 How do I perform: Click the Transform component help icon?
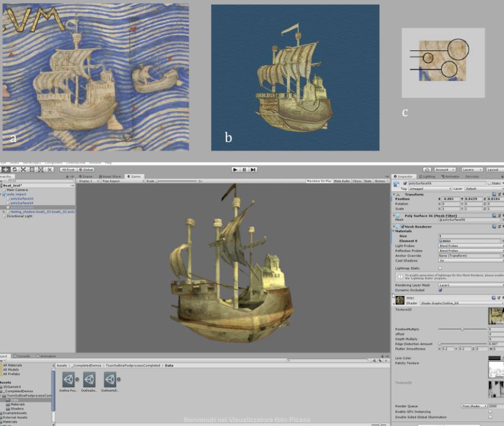click(494, 194)
